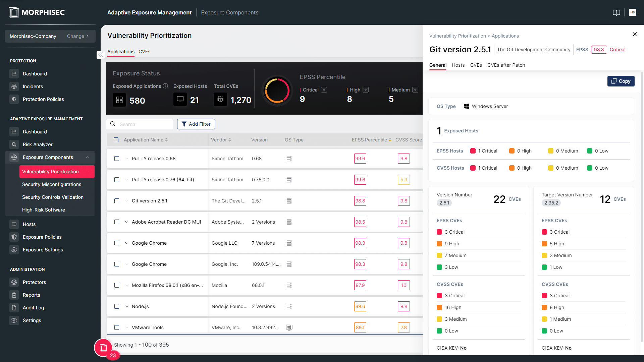Click the Add Filter button

click(x=196, y=124)
